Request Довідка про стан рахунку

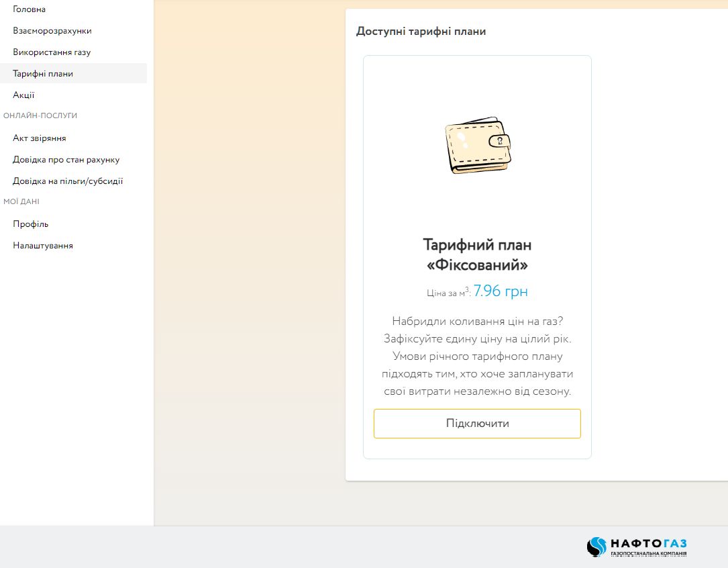66,160
